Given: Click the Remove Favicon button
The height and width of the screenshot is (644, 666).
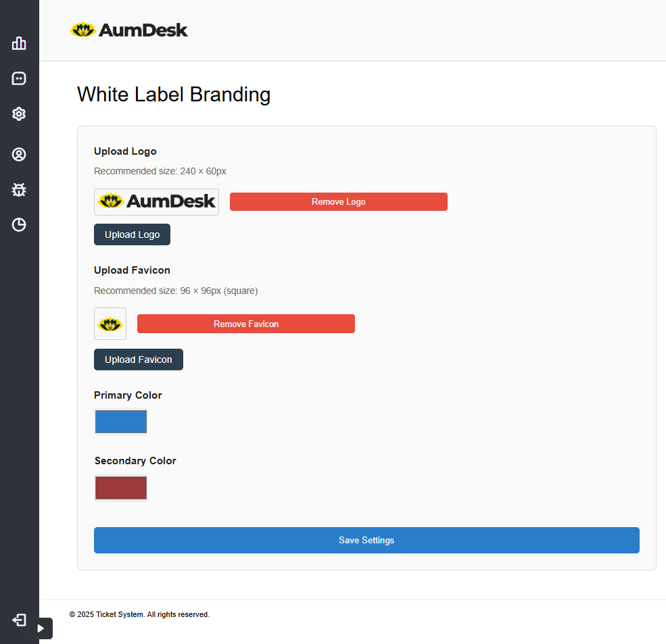Looking at the screenshot, I should (x=246, y=324).
